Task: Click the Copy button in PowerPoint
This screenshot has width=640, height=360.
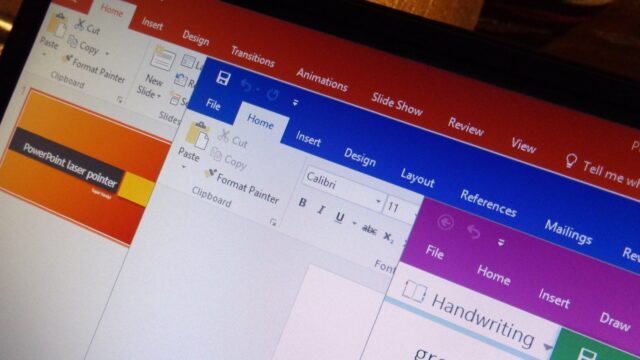Action: (x=85, y=45)
